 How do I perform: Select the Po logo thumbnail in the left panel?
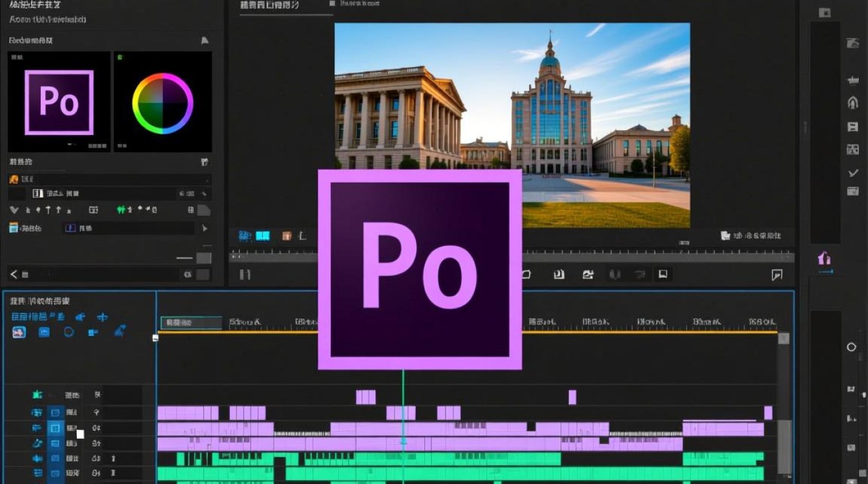pos(59,102)
